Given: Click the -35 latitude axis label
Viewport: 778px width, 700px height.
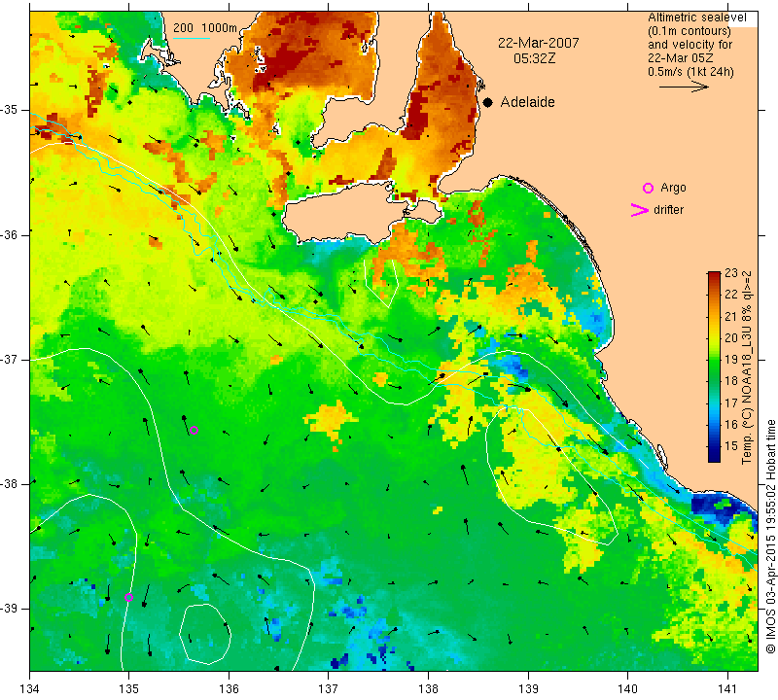Looking at the screenshot, I should [11, 110].
